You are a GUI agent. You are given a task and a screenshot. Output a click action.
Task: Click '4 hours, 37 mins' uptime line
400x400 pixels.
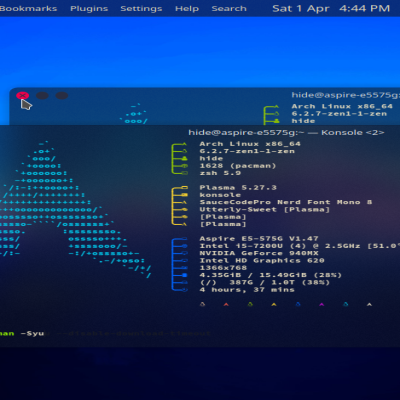(x=247, y=290)
